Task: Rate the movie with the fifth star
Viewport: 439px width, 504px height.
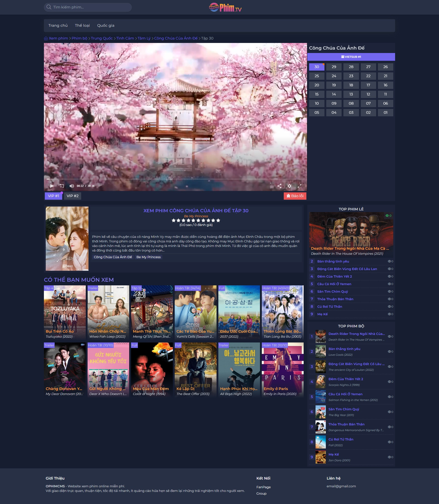Action: (193, 220)
